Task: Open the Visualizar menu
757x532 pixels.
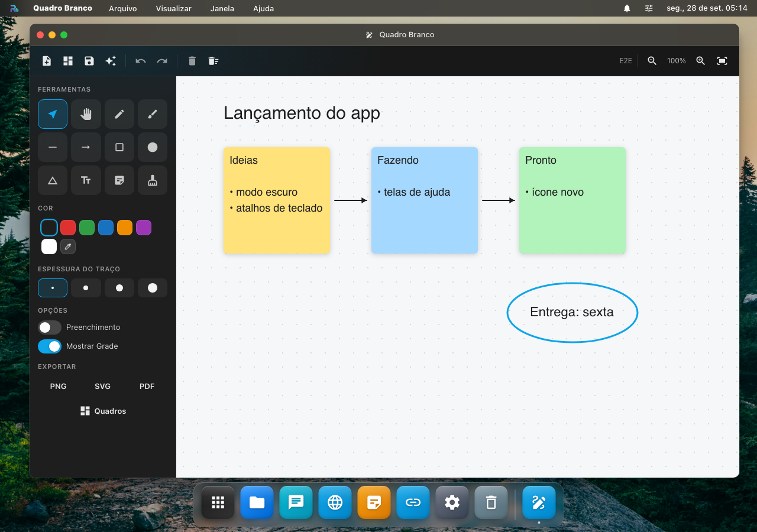Action: click(174, 8)
